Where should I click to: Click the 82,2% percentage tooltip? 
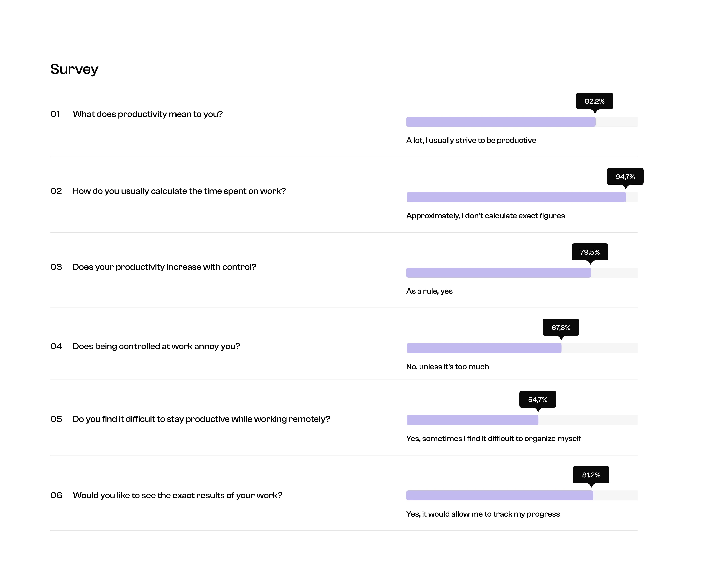[x=594, y=101]
